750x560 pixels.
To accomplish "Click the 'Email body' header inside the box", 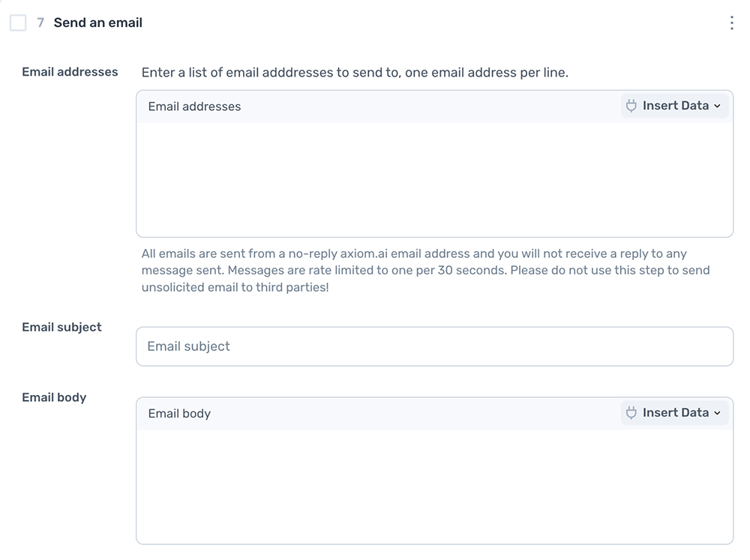I will pyautogui.click(x=179, y=414).
